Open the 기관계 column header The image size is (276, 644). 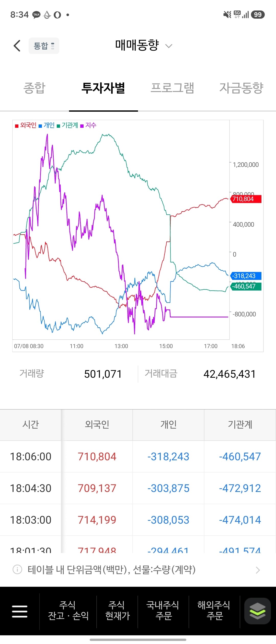click(240, 424)
